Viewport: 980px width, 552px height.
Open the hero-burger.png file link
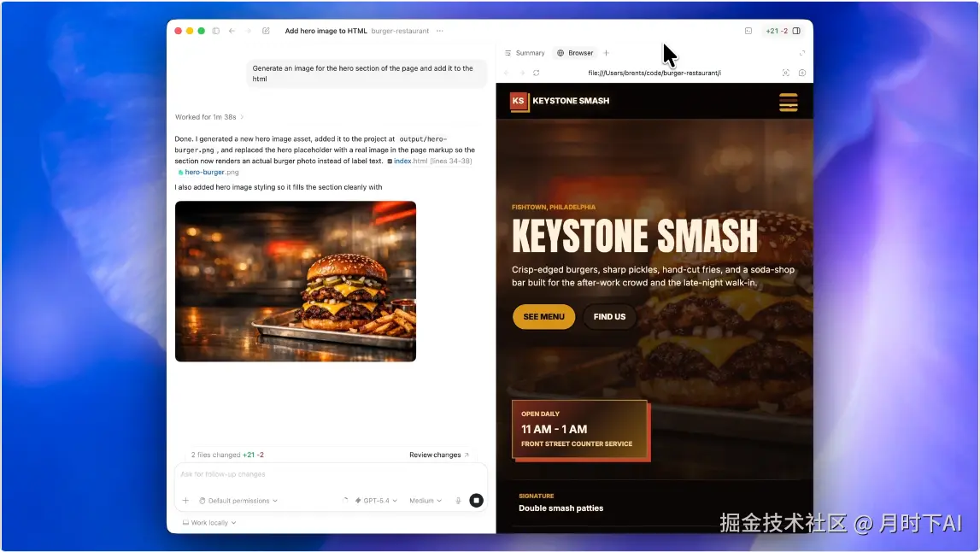[208, 172]
